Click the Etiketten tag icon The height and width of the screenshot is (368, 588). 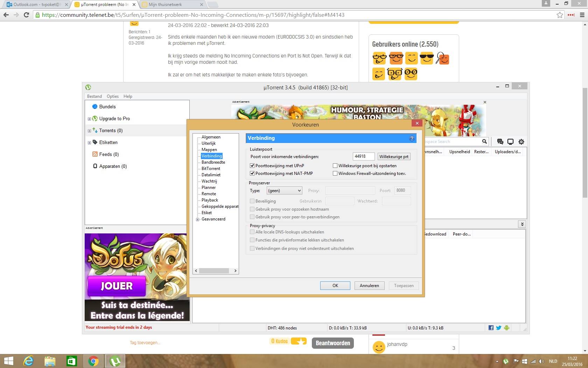click(94, 142)
